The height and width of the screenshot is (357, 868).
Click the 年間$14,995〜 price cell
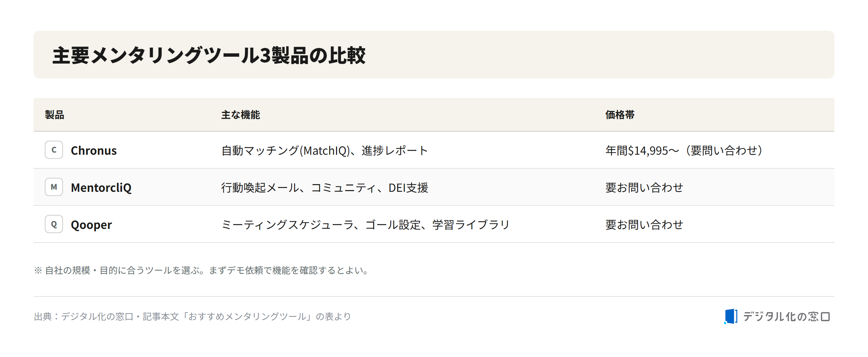coord(684,150)
